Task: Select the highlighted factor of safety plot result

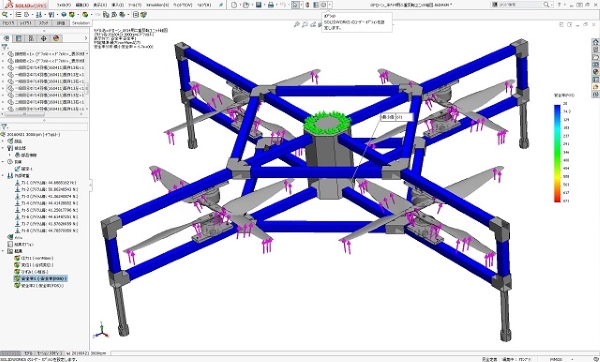Action: pyautogui.click(x=41, y=279)
